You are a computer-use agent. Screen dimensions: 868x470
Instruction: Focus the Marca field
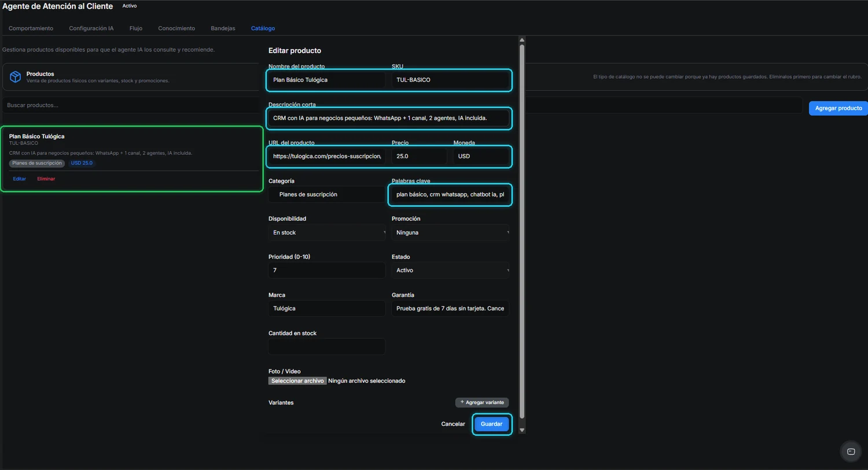(x=327, y=308)
